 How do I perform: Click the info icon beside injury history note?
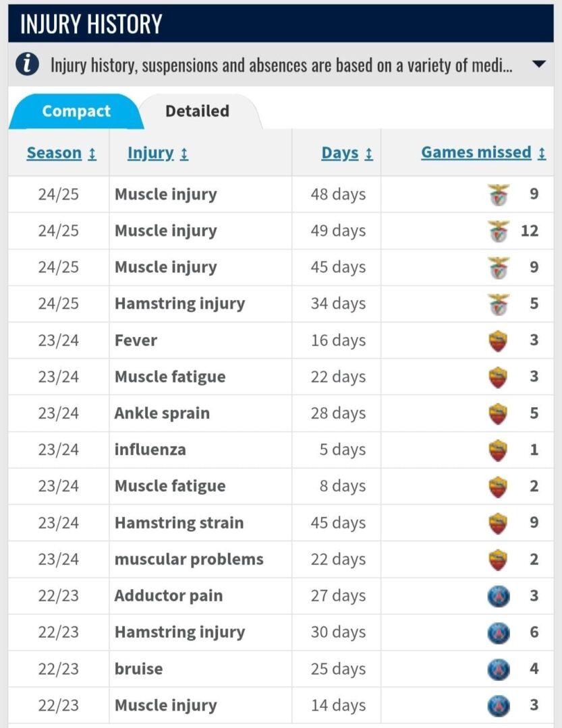click(x=27, y=65)
